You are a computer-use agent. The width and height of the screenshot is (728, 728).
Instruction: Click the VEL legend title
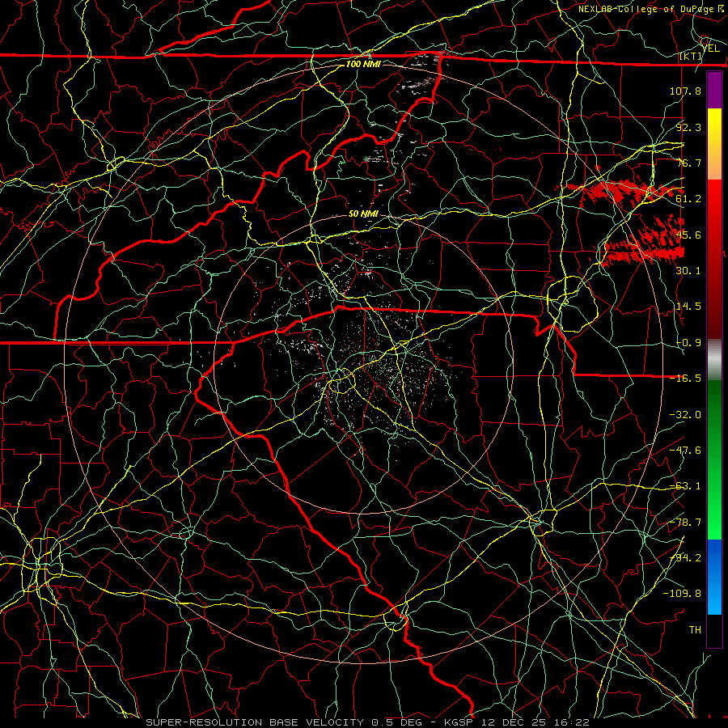[x=711, y=49]
